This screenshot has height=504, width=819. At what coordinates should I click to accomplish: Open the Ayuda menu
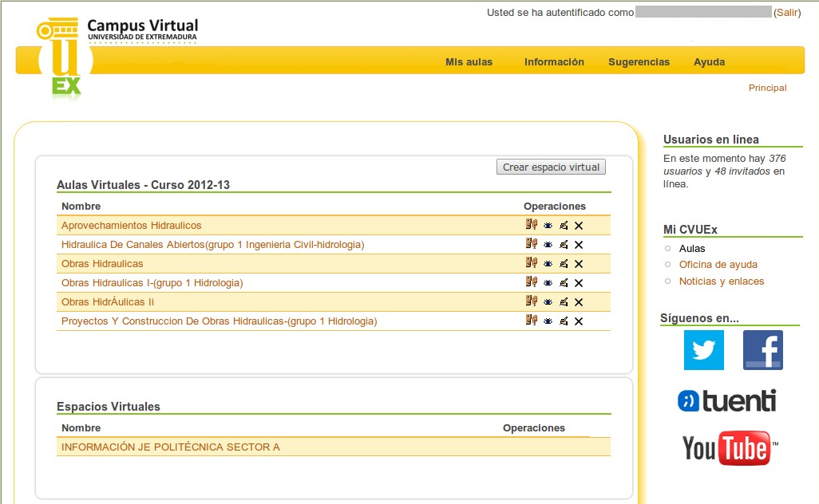pyautogui.click(x=709, y=62)
